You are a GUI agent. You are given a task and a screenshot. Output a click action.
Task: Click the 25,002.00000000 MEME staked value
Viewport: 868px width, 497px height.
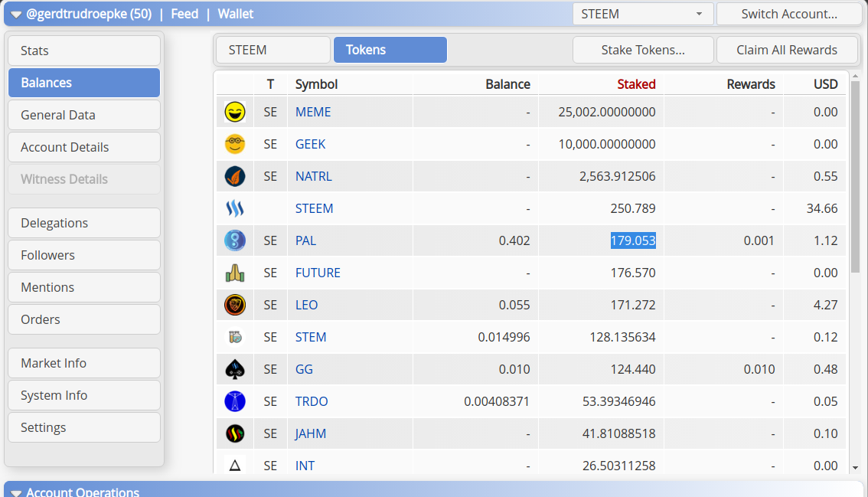tap(607, 112)
